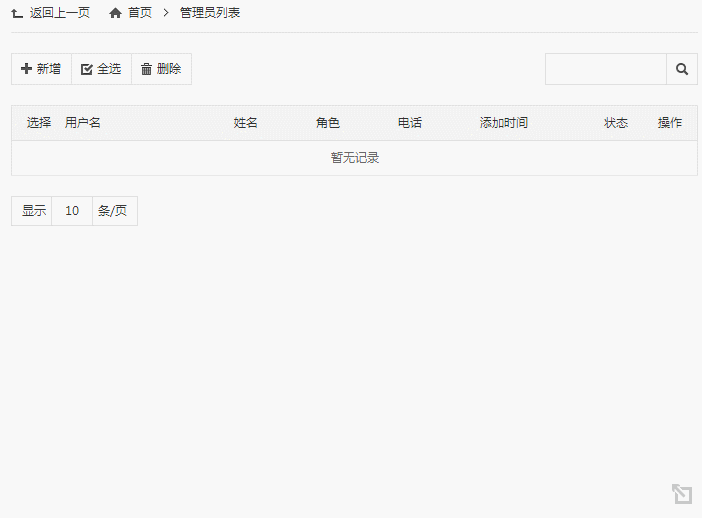Click the checkmark icon on the 全选 button
The height and width of the screenshot is (518, 702).
pos(86,69)
